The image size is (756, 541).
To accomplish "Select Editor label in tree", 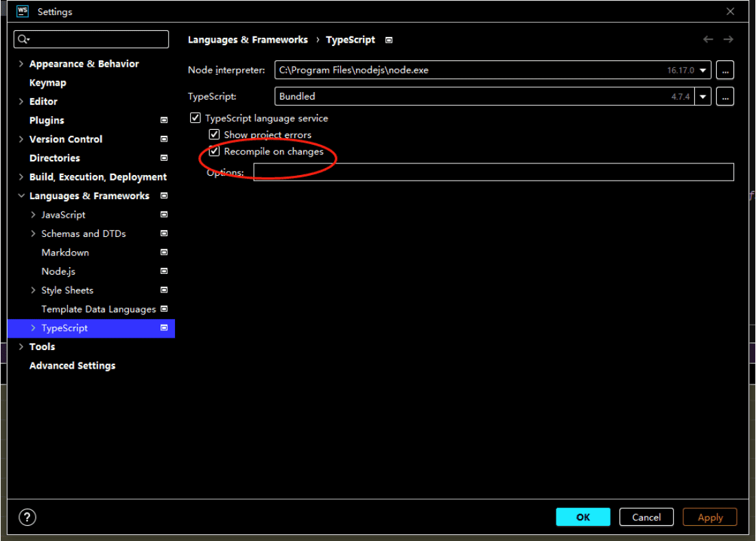I will (x=43, y=102).
